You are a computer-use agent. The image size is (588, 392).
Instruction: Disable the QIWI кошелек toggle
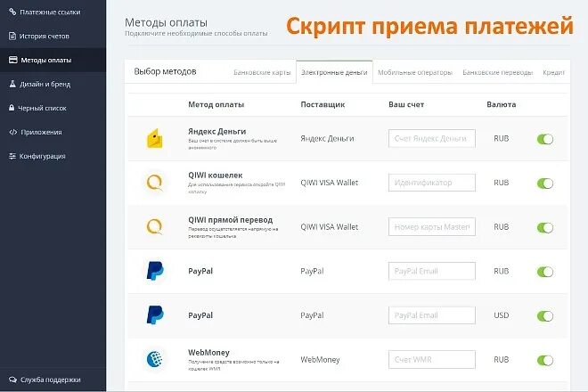pyautogui.click(x=545, y=184)
